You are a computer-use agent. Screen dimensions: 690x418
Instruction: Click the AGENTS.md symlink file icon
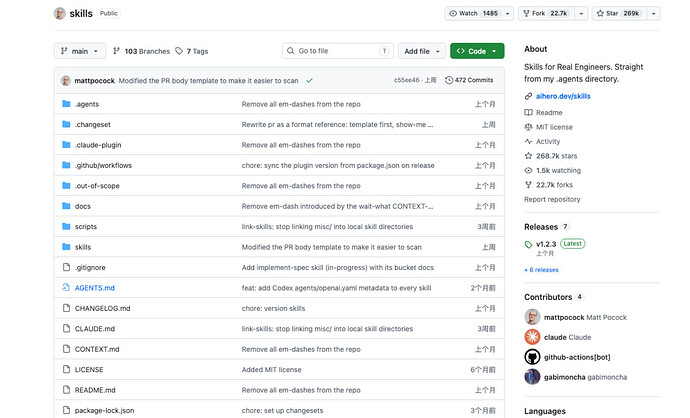point(66,287)
